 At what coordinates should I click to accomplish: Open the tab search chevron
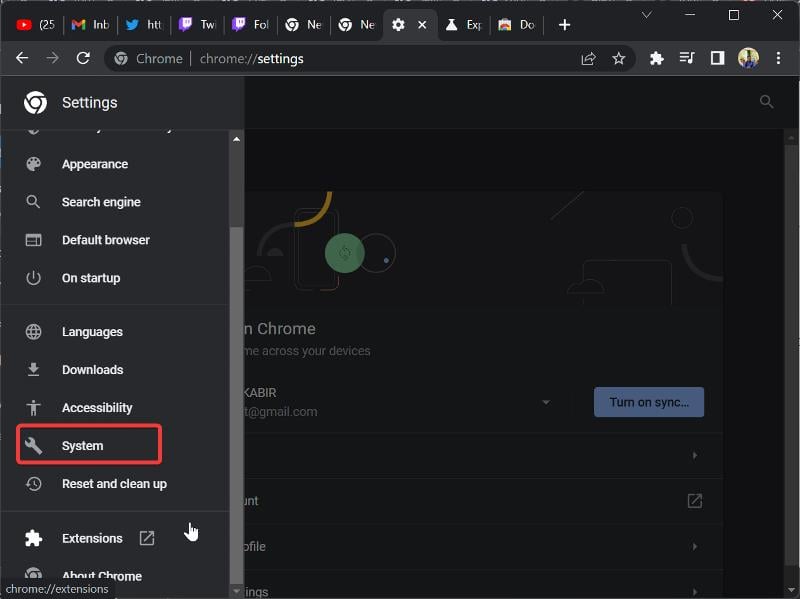pos(646,15)
